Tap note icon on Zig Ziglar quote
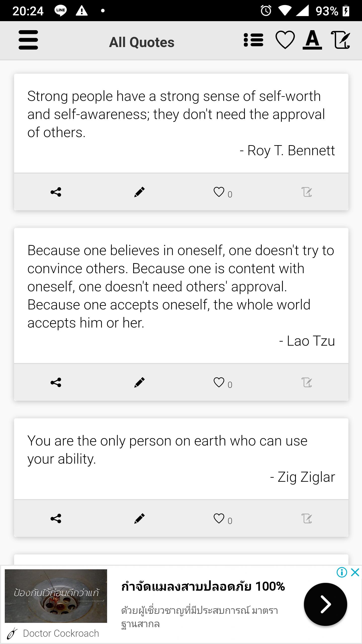 tap(307, 518)
